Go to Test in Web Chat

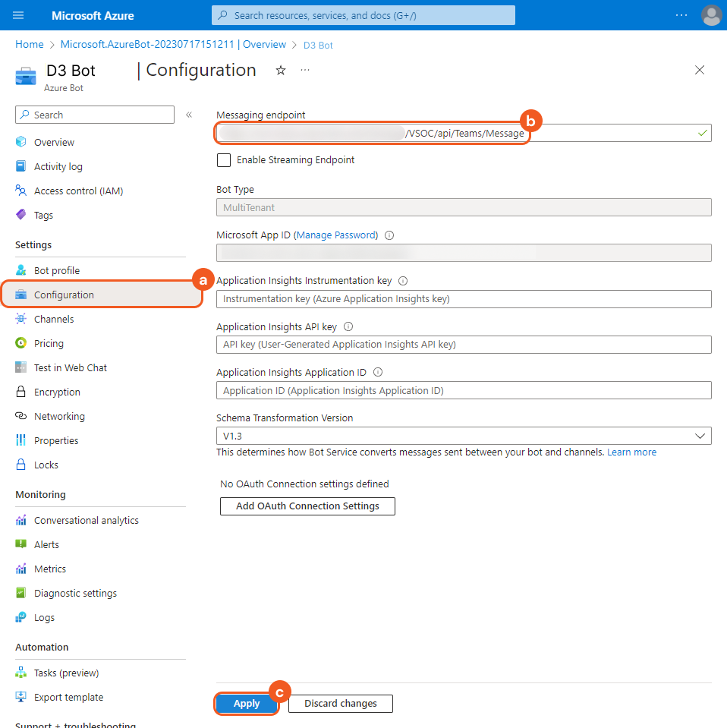coord(70,368)
